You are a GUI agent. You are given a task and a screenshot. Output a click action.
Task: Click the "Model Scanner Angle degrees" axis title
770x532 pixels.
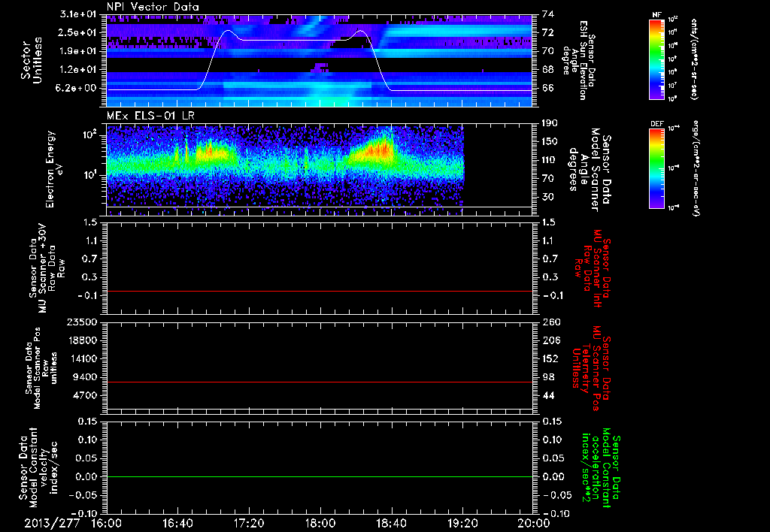[x=590, y=170]
